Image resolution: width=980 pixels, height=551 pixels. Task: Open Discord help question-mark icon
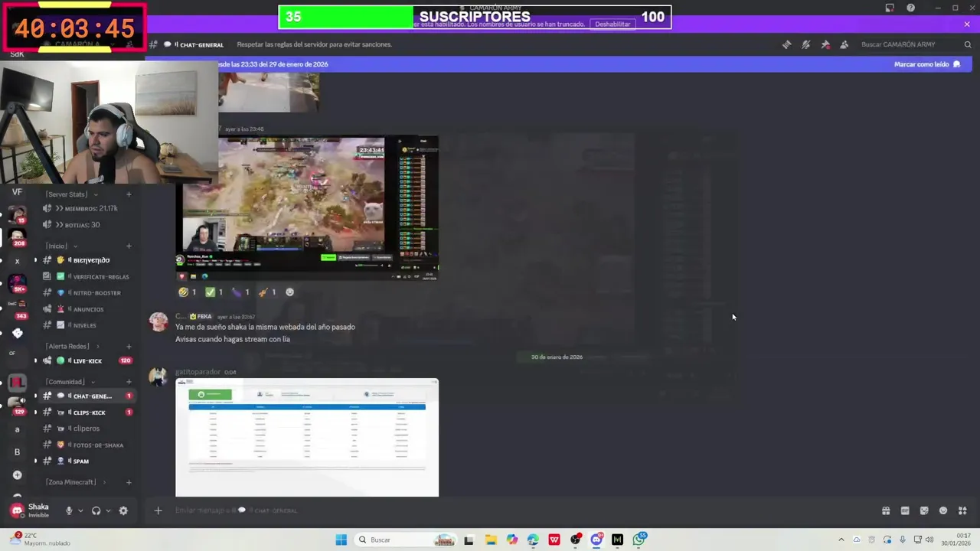pyautogui.click(x=910, y=8)
